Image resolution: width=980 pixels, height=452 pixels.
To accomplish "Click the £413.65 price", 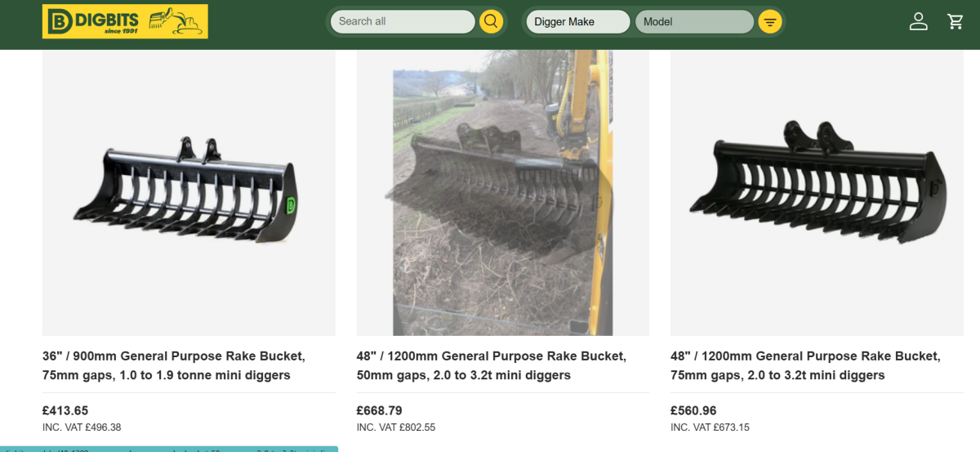I will [x=65, y=410].
